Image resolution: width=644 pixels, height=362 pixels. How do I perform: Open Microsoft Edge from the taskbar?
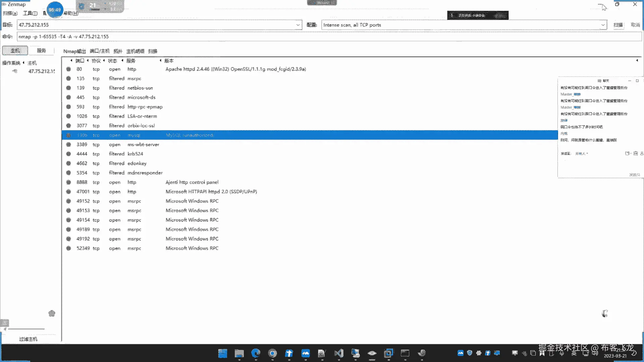pyautogui.click(x=256, y=353)
